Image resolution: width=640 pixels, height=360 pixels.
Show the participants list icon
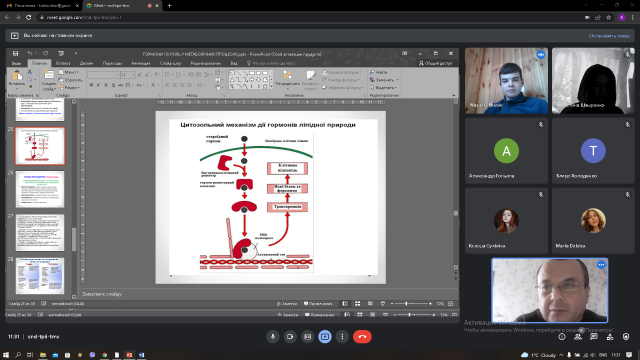578,337
